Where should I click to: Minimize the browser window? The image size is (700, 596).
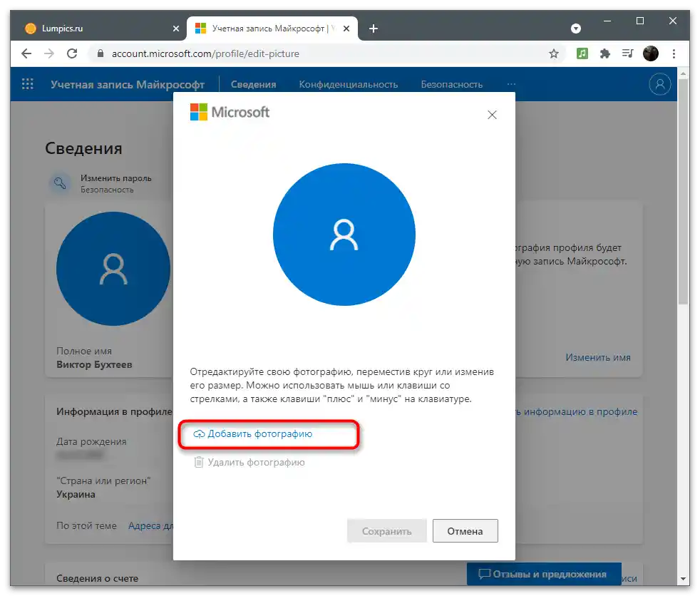tap(607, 21)
